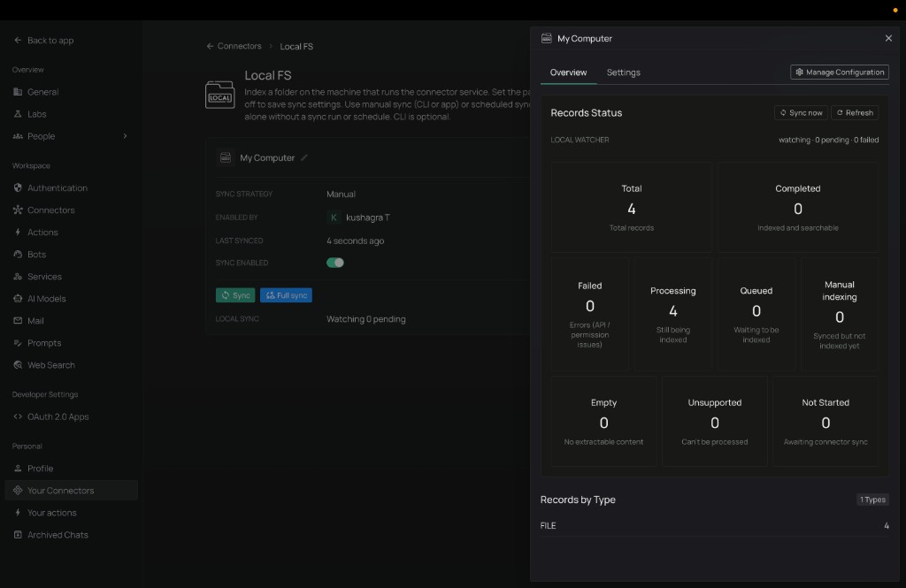Click the Your actions bolt icon
This screenshot has width=906, height=588.
coord(18,512)
